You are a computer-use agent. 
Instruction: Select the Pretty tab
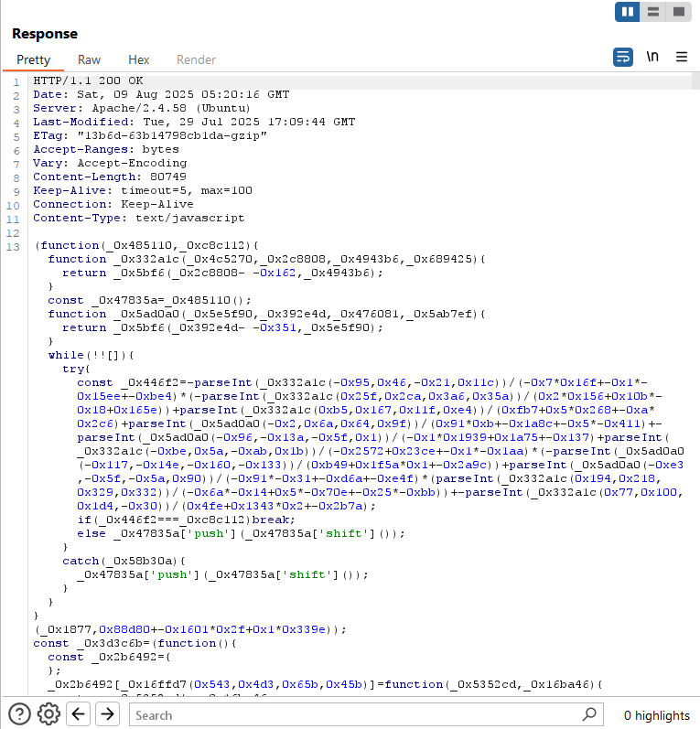tap(34, 59)
